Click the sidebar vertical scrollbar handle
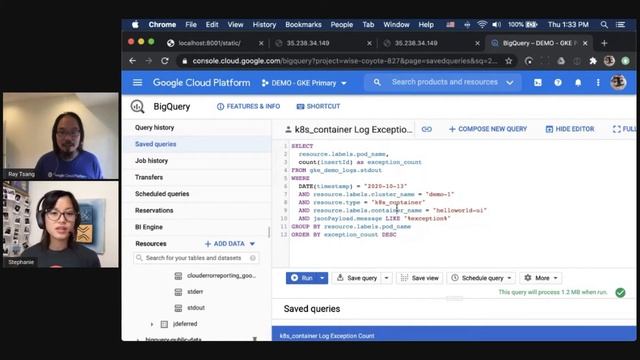This screenshot has height=360, width=640. 269,232
